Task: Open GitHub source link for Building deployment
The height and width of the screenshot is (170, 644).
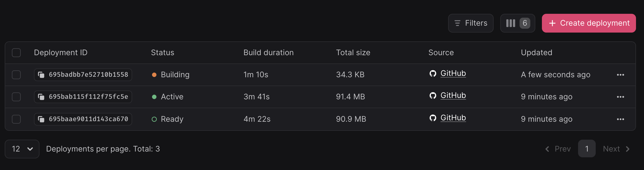Action: (453, 73)
